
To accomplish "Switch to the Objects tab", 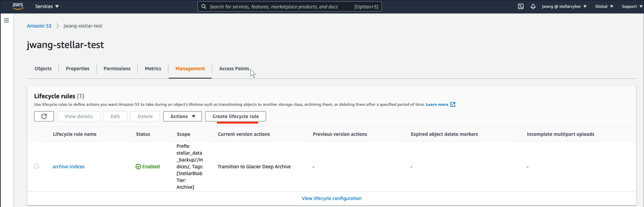I will pyautogui.click(x=43, y=69).
